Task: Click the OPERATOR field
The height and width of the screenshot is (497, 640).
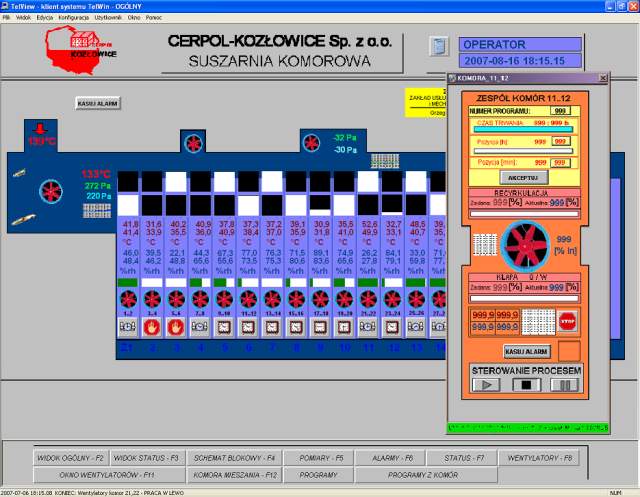Action: [520, 44]
